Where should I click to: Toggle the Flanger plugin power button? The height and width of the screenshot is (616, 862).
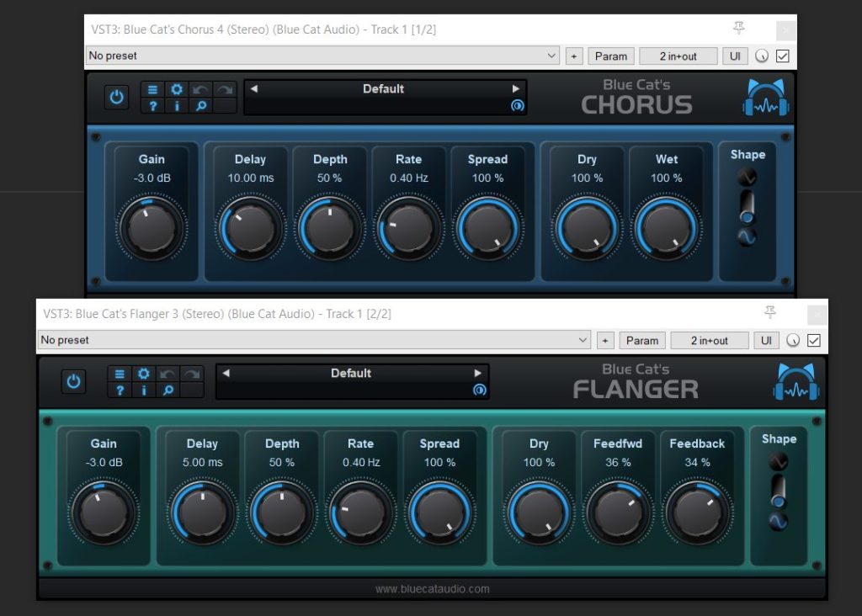[x=74, y=381]
